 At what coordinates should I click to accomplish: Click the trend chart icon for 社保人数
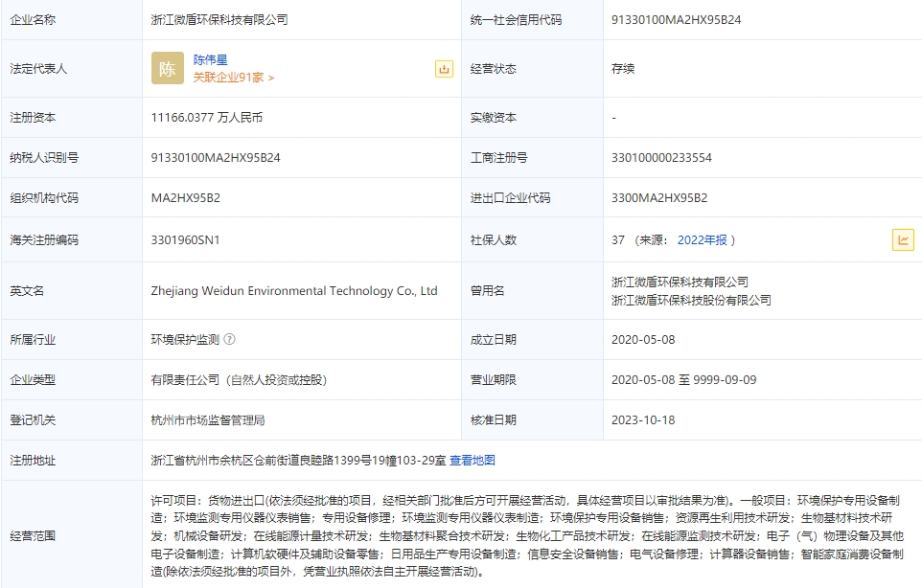pos(902,240)
